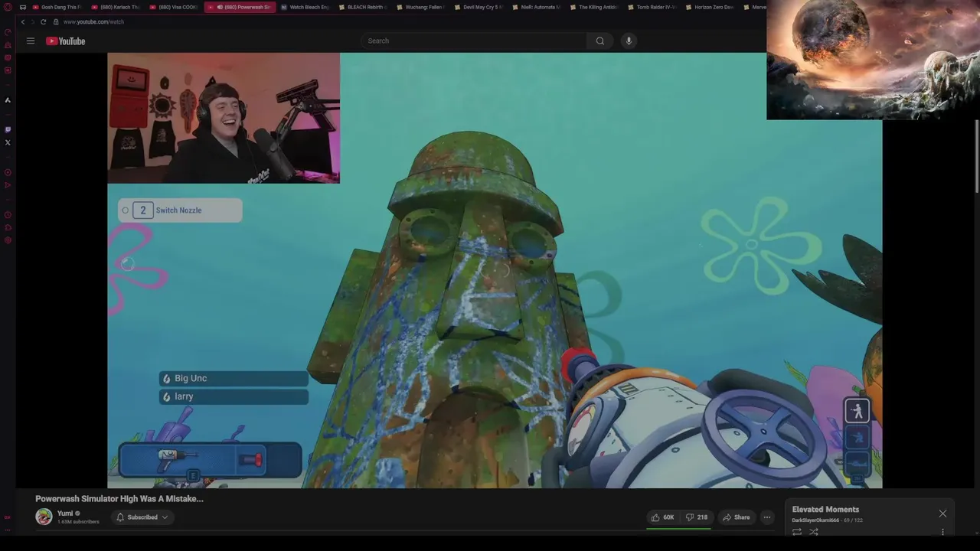Open the Horizon Zero Dawn tab
Screen dimensions: 980x551
click(710, 7)
